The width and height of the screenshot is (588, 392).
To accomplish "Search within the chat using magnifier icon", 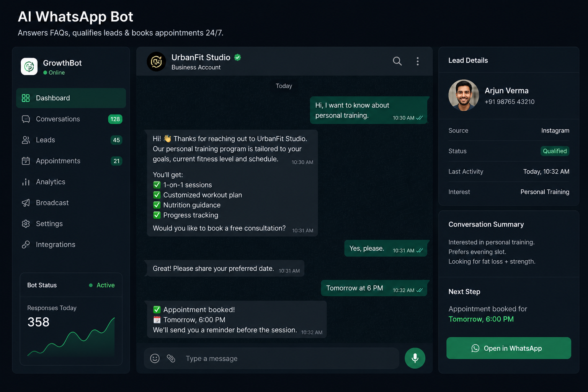I will [x=397, y=61].
